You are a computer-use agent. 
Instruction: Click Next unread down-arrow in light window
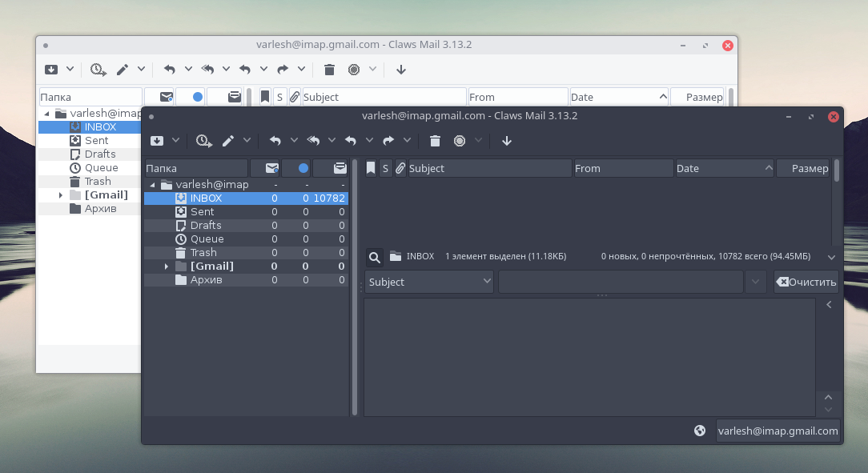click(x=401, y=69)
